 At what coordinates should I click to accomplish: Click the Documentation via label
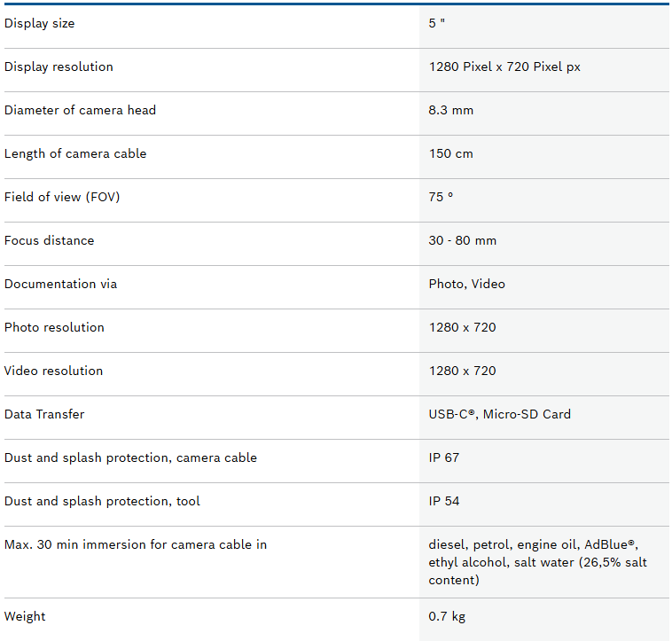click(60, 285)
